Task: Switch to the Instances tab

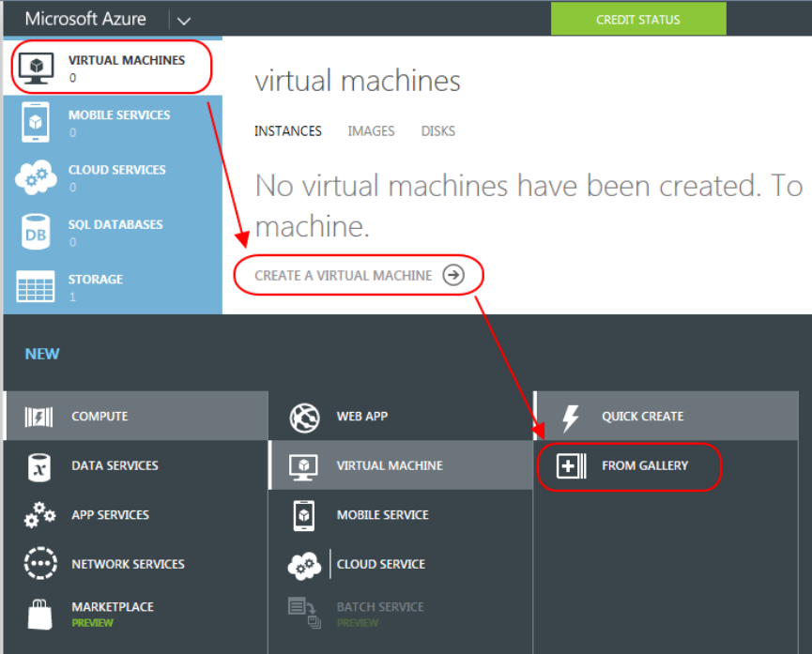Action: click(288, 131)
